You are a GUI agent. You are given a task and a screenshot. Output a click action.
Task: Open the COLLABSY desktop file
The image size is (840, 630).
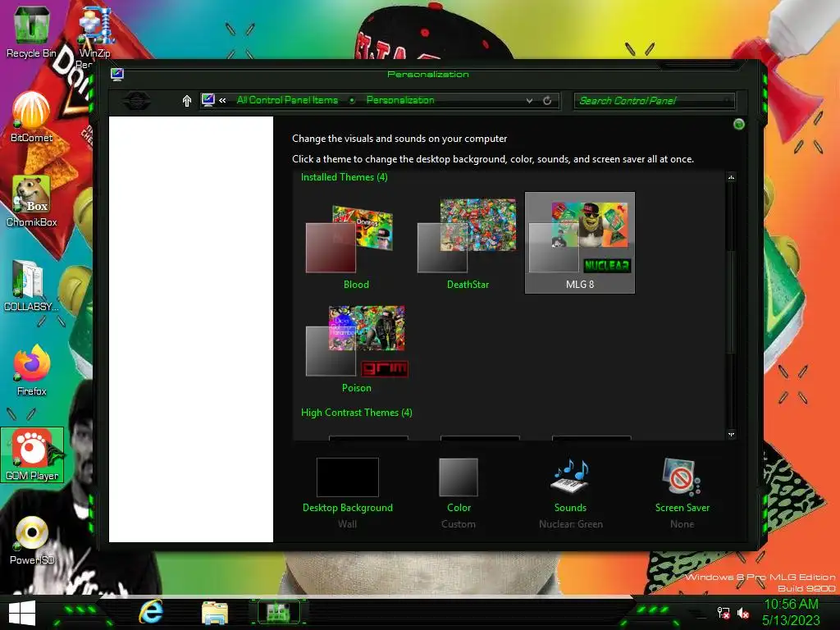click(31, 285)
